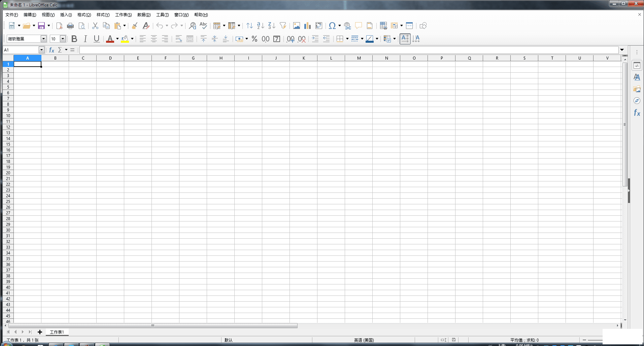Expand the Undo history dropdown
Screen dimensions: 644x346
point(167,26)
